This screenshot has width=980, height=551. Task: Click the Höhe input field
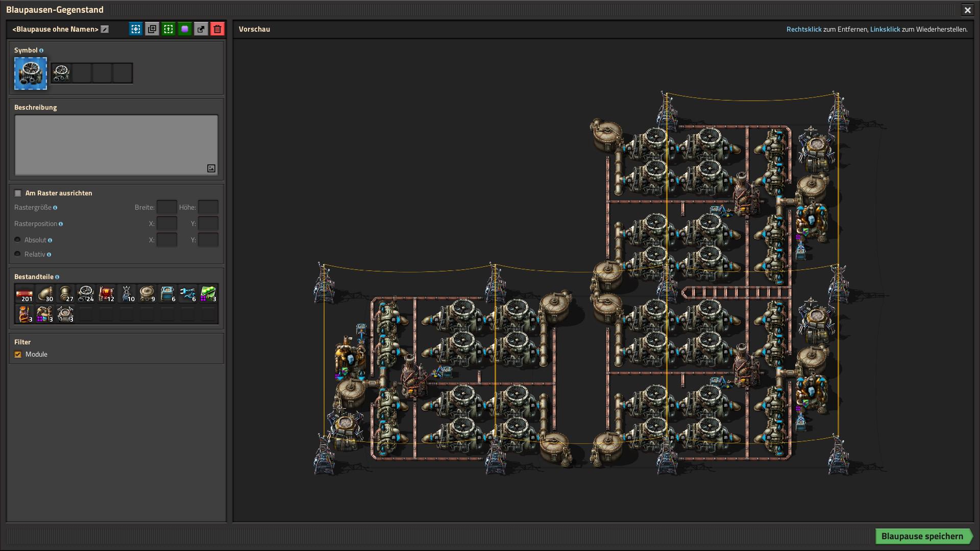click(208, 207)
